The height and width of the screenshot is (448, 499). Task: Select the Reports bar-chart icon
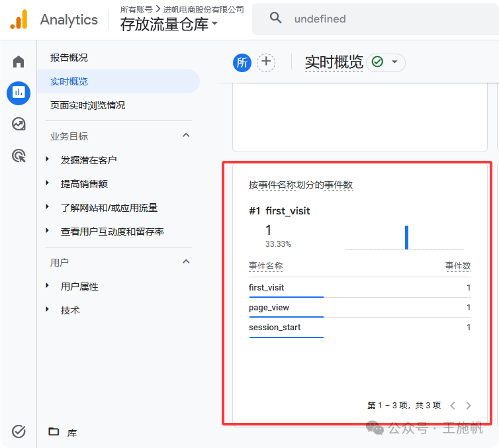19,93
